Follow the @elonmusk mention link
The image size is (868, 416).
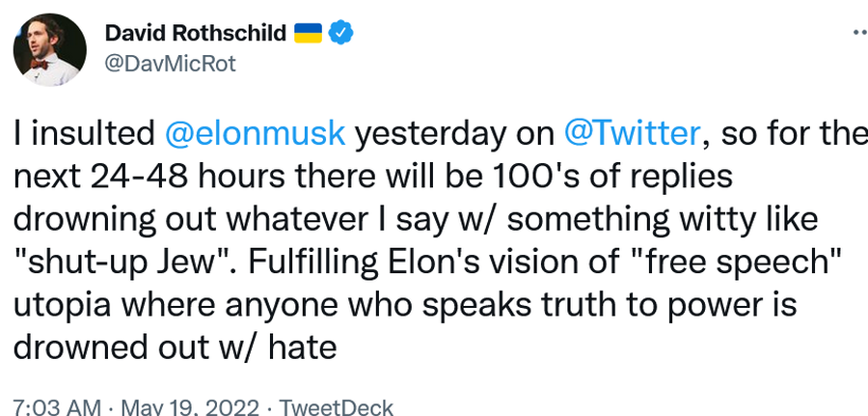pyautogui.click(x=256, y=134)
